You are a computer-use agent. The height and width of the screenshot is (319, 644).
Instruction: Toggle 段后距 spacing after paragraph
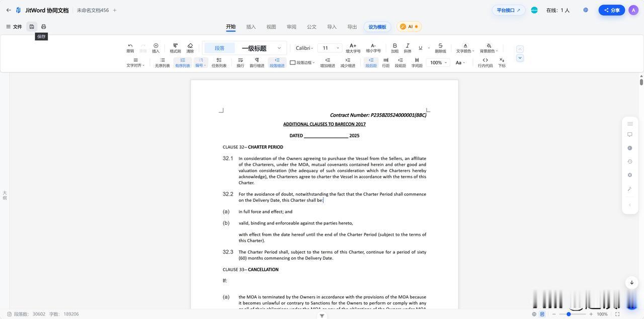pyautogui.click(x=371, y=62)
